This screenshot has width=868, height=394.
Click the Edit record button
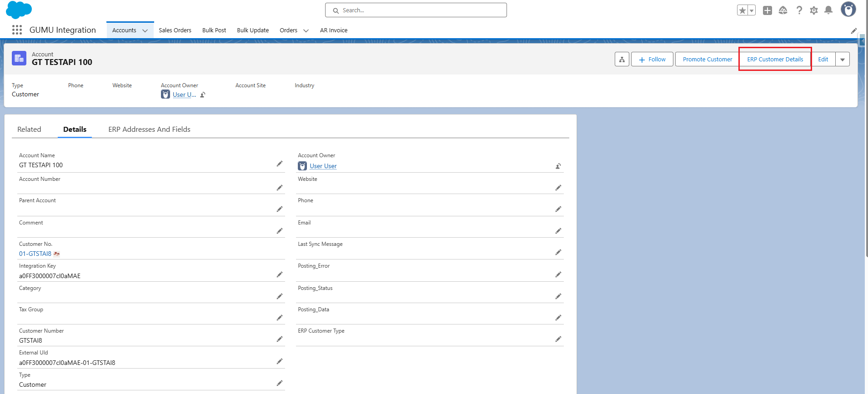(x=823, y=59)
